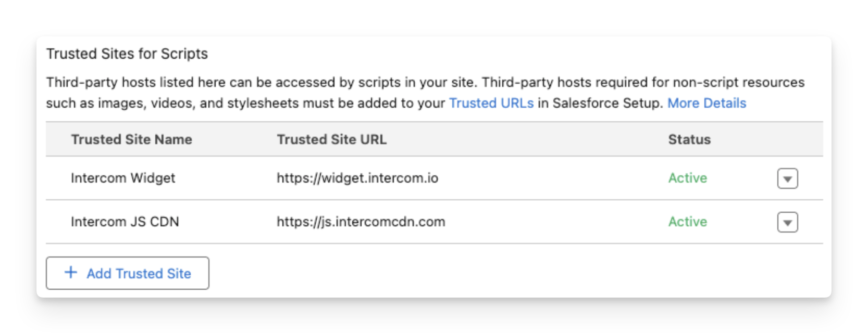Select the Intercom JS CDN site name
Image resolution: width=868 pixels, height=334 pixels.
click(125, 222)
